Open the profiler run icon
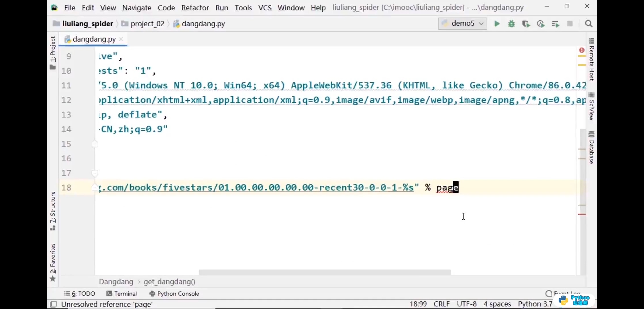The height and width of the screenshot is (309, 644). [x=541, y=24]
